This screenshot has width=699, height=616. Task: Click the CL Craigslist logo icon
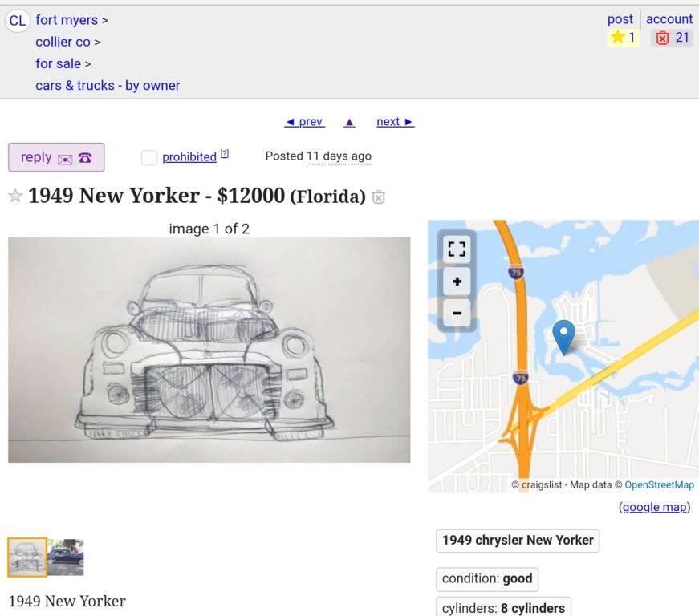pos(18,20)
